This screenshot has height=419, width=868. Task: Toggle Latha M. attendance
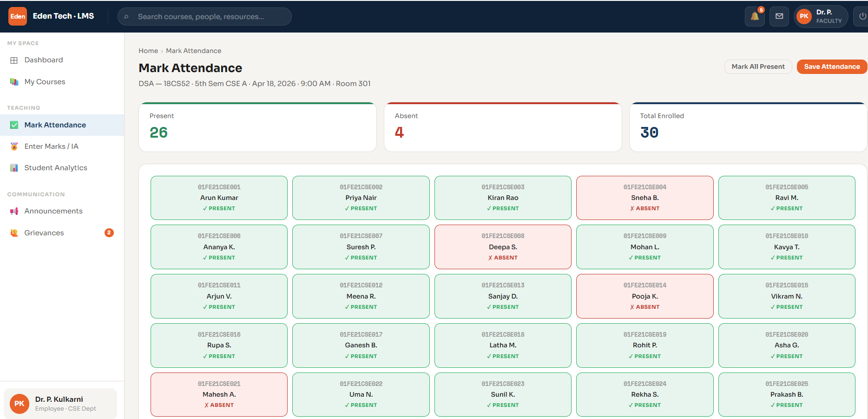click(x=503, y=345)
